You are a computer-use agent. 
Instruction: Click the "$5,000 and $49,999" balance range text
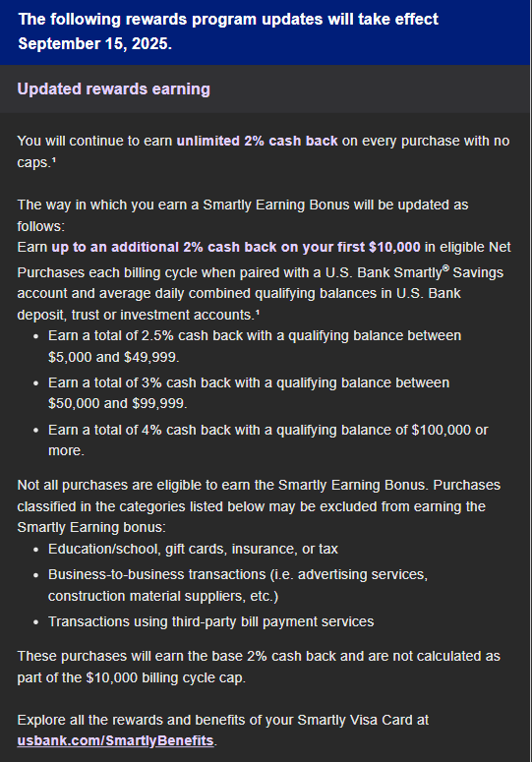click(114, 357)
